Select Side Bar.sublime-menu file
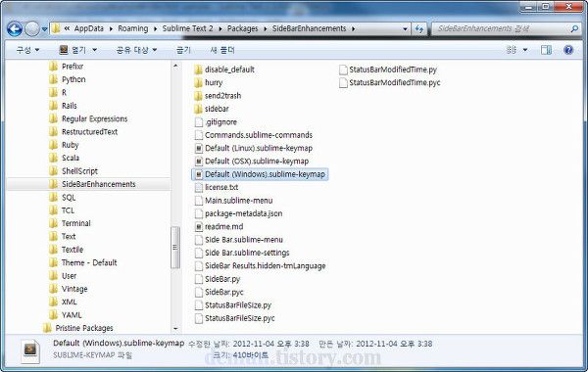The width and height of the screenshot is (588, 372). point(244,240)
